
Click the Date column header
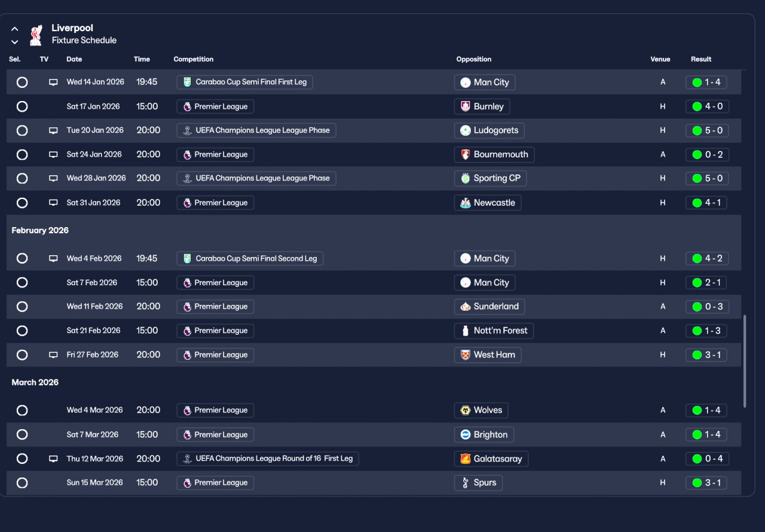[74, 59]
